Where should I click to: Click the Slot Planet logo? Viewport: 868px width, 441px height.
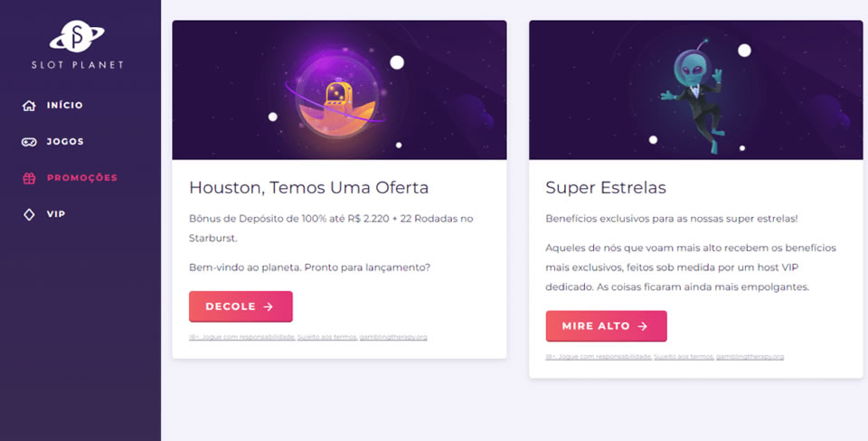[78, 44]
